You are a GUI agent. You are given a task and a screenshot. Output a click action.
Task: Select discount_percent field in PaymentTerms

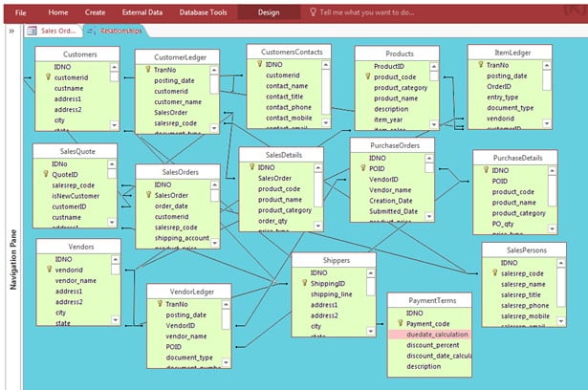[x=432, y=345]
